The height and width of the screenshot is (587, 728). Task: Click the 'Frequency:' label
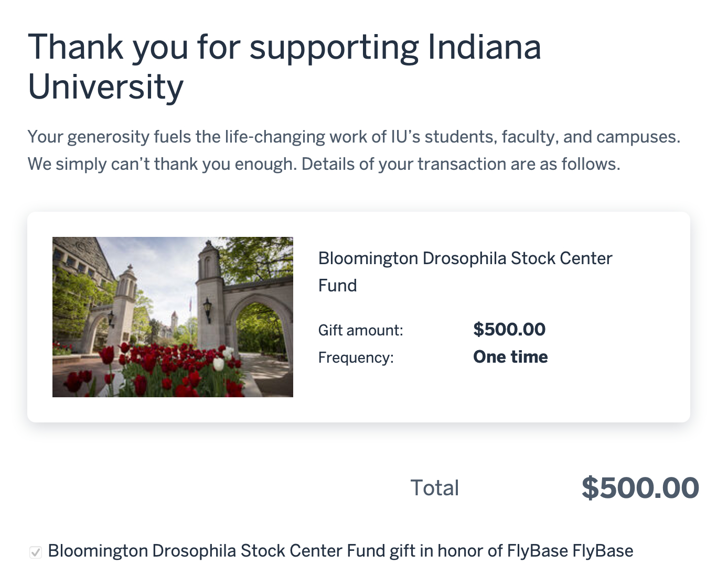pos(356,357)
